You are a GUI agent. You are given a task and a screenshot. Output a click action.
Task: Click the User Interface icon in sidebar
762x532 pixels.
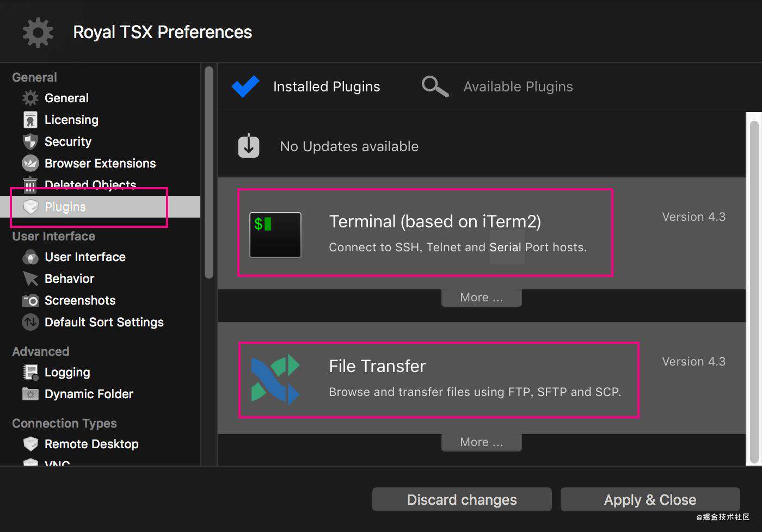click(30, 257)
